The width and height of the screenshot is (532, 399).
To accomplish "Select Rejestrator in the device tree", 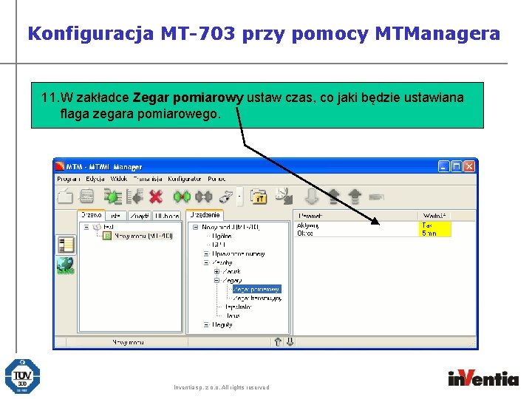I will (x=238, y=307).
